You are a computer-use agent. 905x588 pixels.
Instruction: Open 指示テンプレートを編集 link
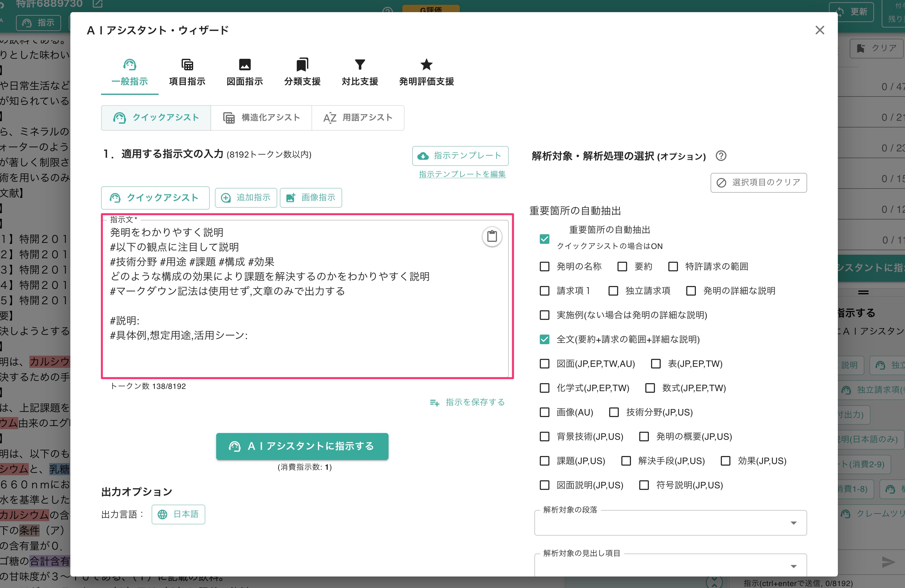point(462,174)
